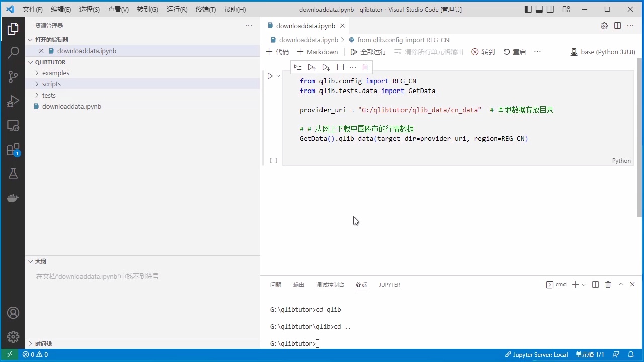Expand the Timeline section
The width and height of the screenshot is (644, 362).
(43, 344)
